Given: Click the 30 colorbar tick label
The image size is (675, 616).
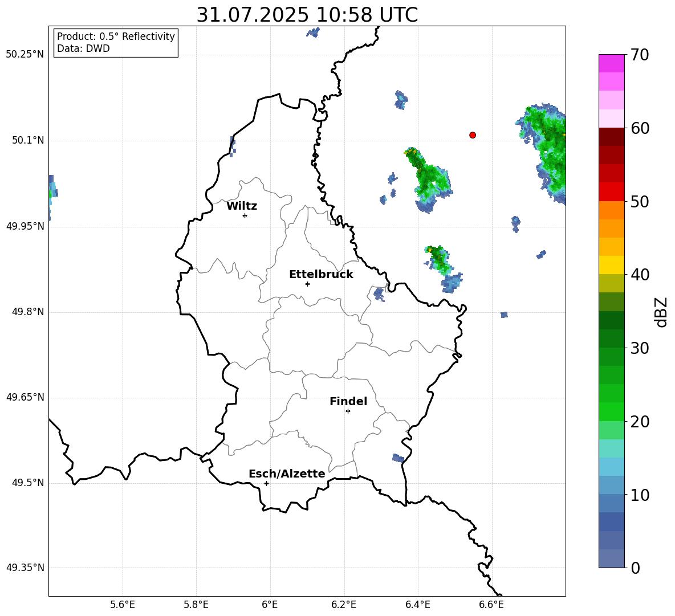Looking at the screenshot, I should click(x=640, y=348).
